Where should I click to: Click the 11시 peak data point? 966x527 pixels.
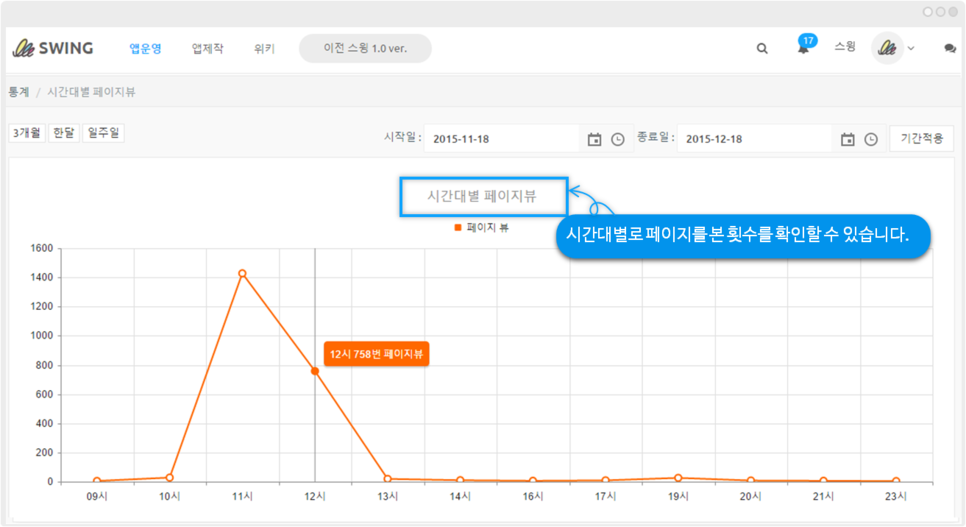coord(242,273)
